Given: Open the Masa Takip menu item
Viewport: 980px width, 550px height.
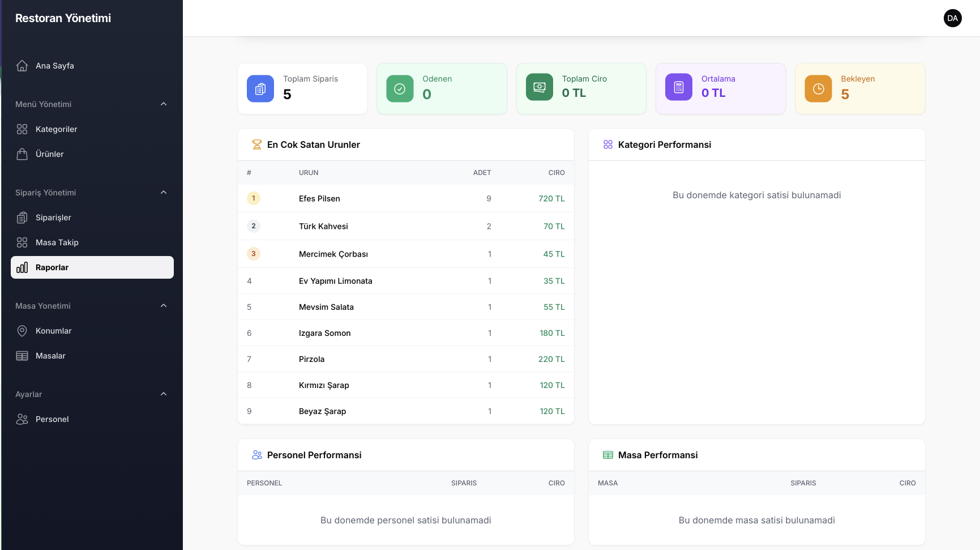Looking at the screenshot, I should point(57,242).
